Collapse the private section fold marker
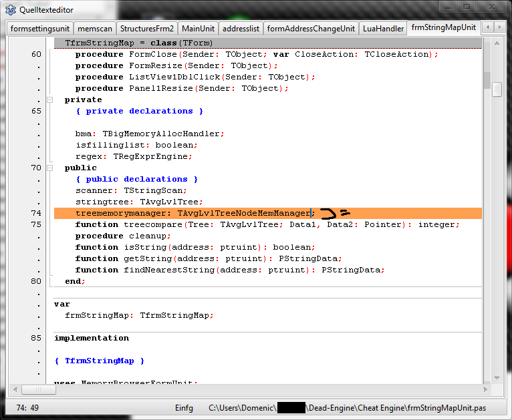This screenshot has height=420, width=512. (x=49, y=99)
